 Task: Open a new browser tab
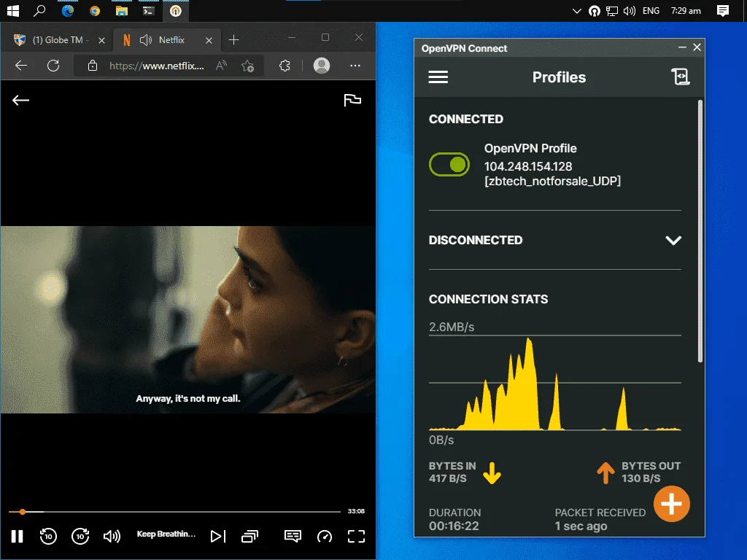pyautogui.click(x=233, y=40)
